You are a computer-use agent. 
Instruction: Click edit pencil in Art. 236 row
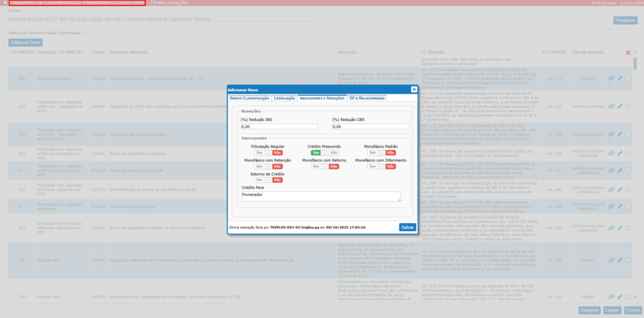(619, 152)
